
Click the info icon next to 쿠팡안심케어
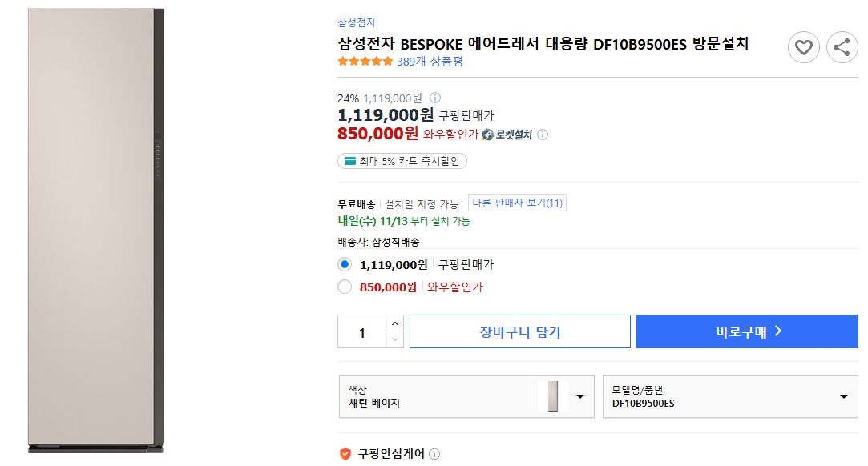pos(434,452)
